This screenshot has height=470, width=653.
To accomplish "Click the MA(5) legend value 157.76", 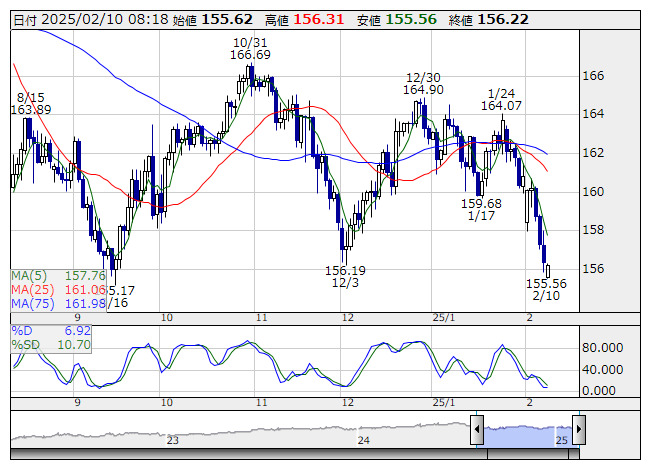I will [x=85, y=276].
